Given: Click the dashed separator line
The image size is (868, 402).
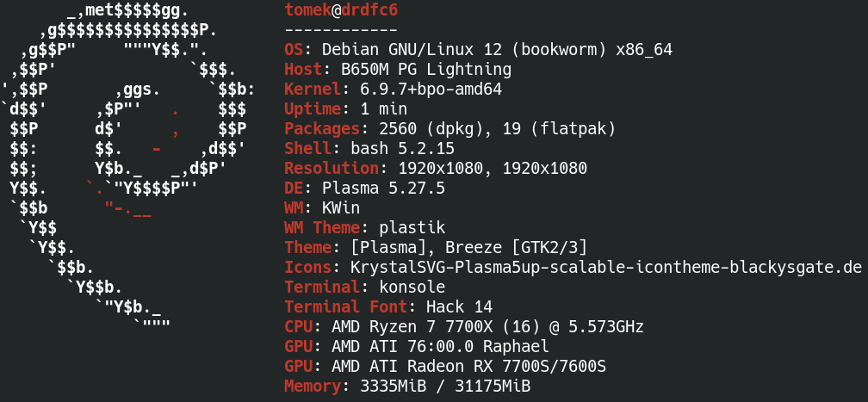Looking at the screenshot, I should 341,30.
